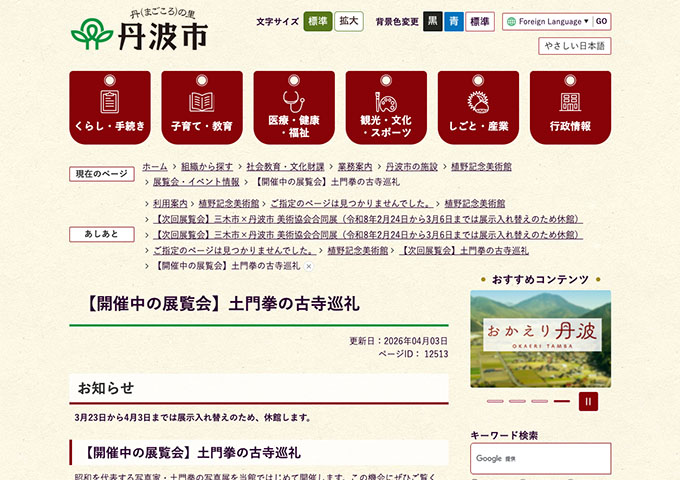Image resolution: width=680 pixels, height=480 pixels.
Task: Click the GO language button
Action: coord(601,21)
